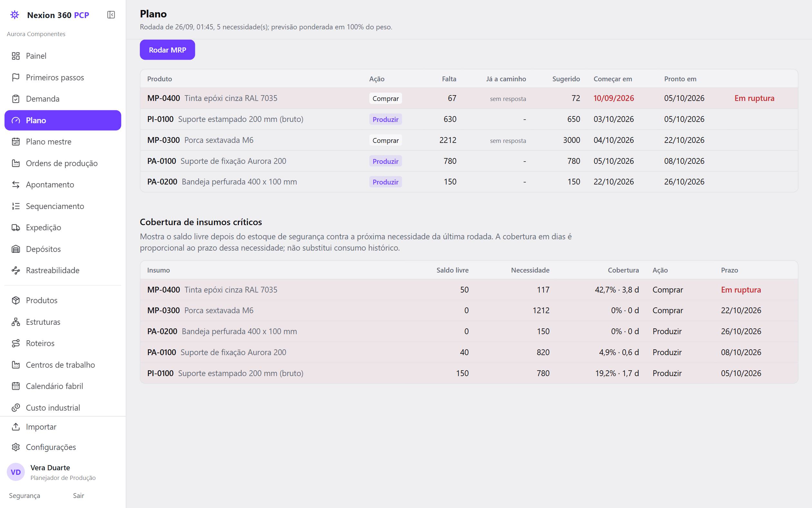The image size is (812, 508).
Task: Click the Estruturas hierarchy icon
Action: (16, 322)
